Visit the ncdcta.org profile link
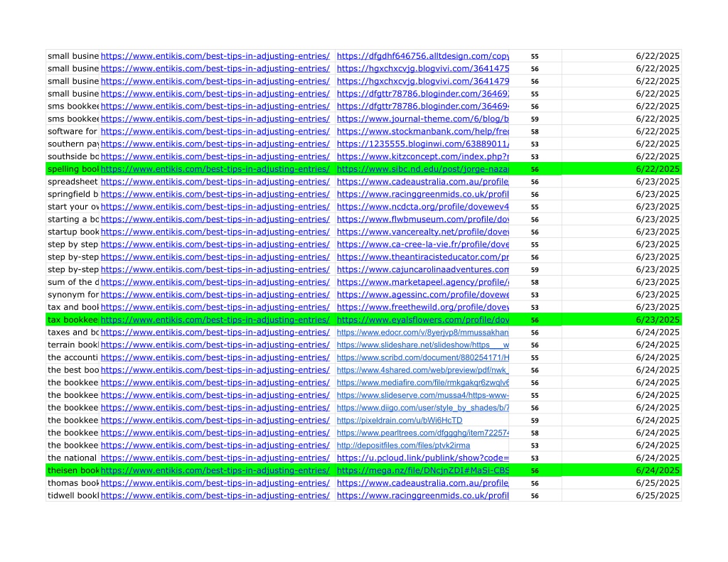The height and width of the screenshot is (562, 728). 422,207
